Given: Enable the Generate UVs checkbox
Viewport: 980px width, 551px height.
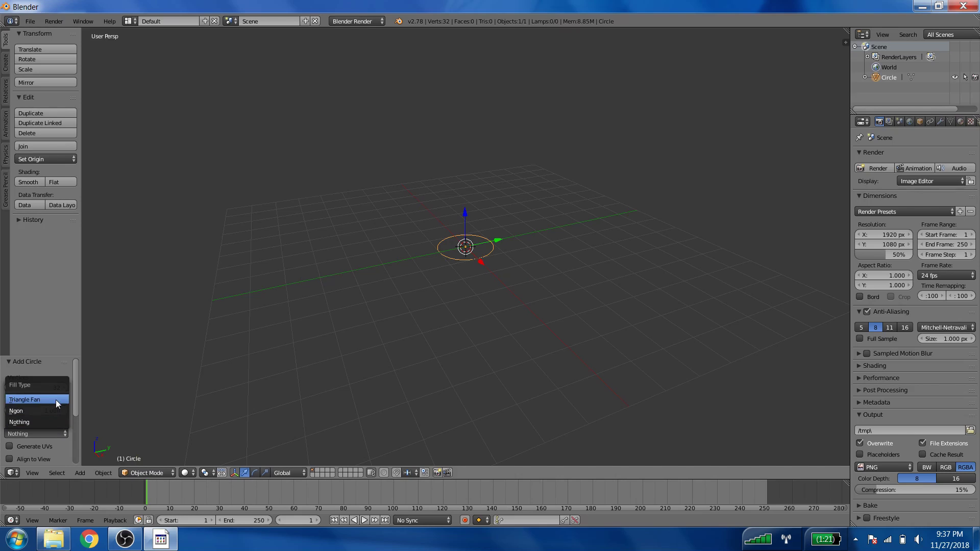Looking at the screenshot, I should tap(9, 446).
